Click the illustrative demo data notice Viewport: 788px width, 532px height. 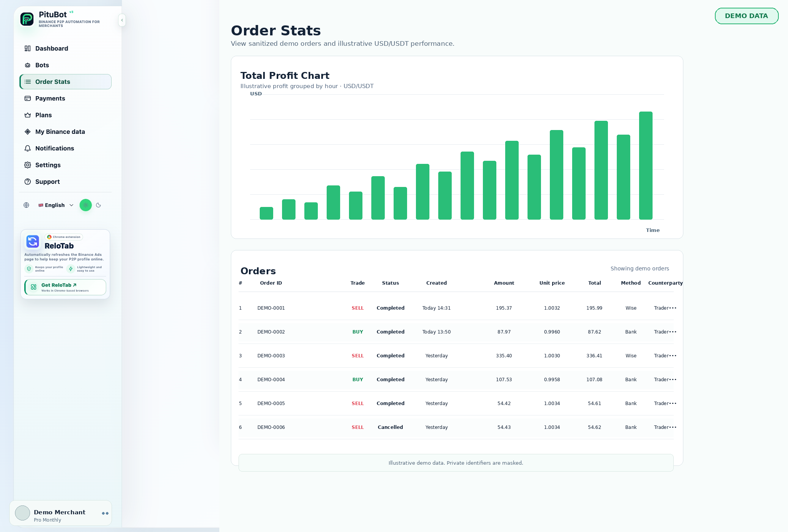(456, 463)
